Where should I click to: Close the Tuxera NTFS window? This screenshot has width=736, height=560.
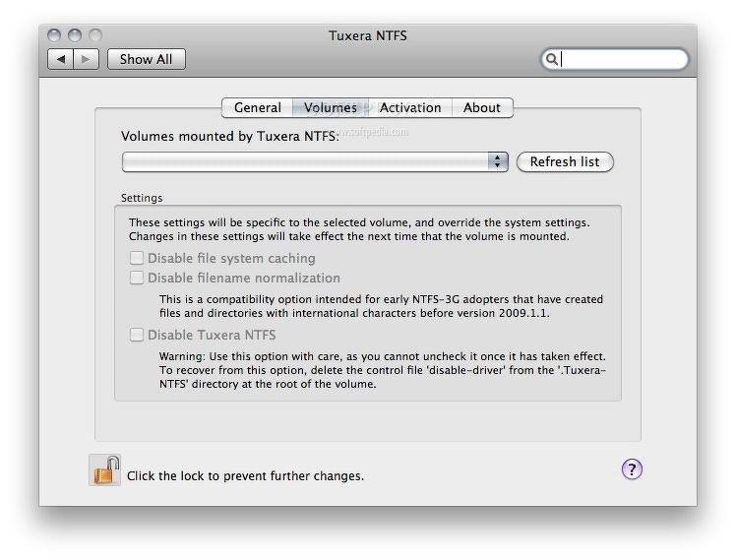(x=55, y=35)
